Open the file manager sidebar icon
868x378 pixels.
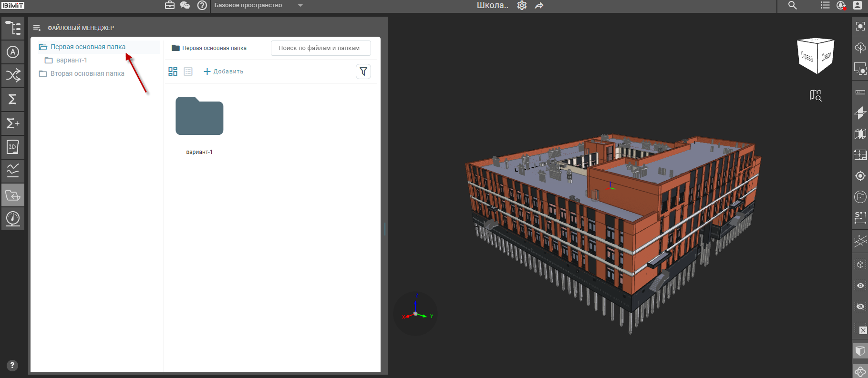pyautogui.click(x=13, y=195)
